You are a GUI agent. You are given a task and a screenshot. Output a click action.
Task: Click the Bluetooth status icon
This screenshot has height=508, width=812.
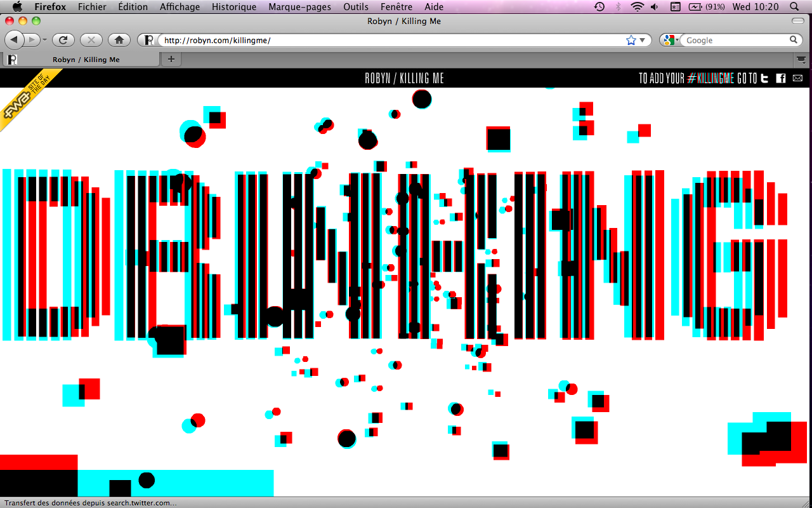619,7
